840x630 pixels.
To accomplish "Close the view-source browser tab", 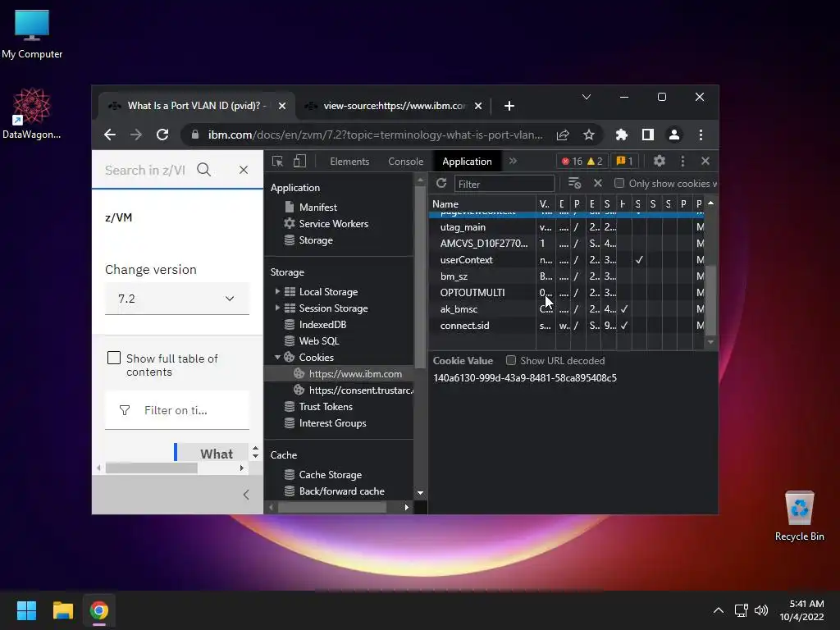I will tap(478, 106).
